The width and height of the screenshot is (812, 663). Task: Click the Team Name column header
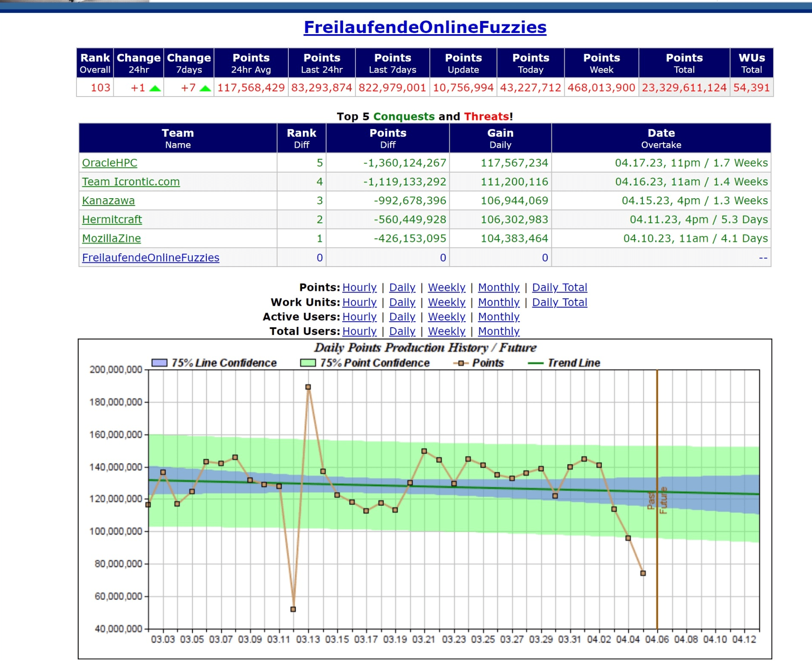point(178,138)
